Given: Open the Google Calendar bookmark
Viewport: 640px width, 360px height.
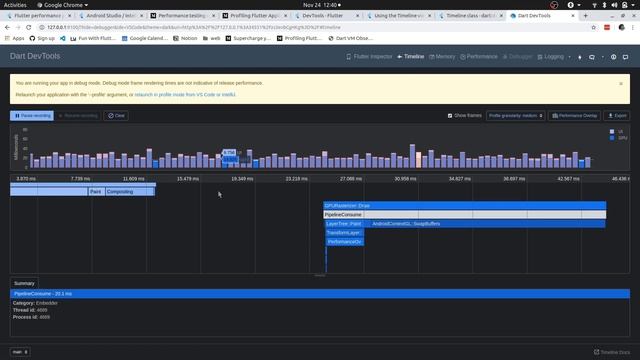Looking at the screenshot, I should [144, 38].
